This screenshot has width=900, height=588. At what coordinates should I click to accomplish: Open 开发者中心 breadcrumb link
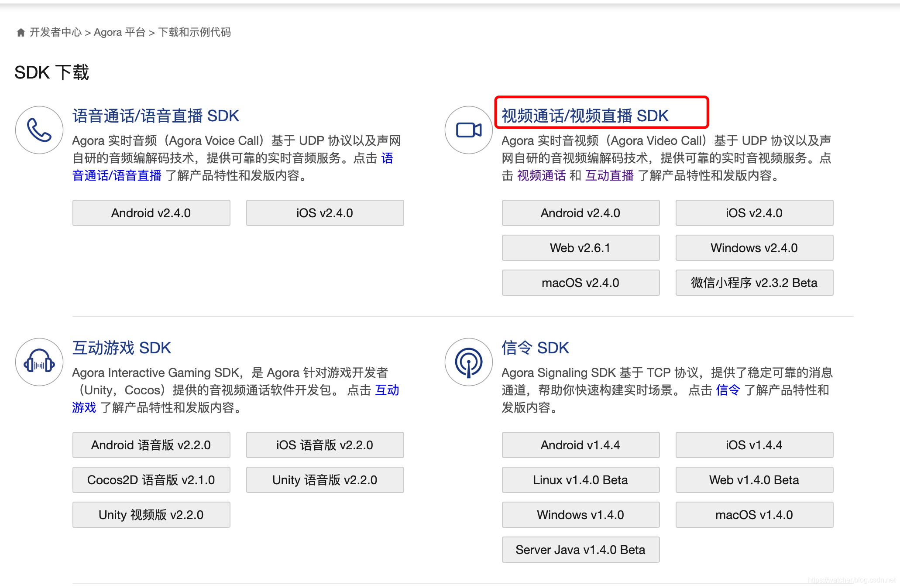tap(55, 32)
